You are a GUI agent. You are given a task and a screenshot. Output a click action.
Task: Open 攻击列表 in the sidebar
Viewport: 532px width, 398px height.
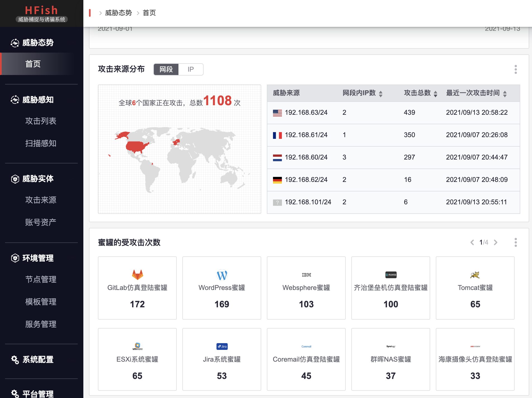point(41,121)
